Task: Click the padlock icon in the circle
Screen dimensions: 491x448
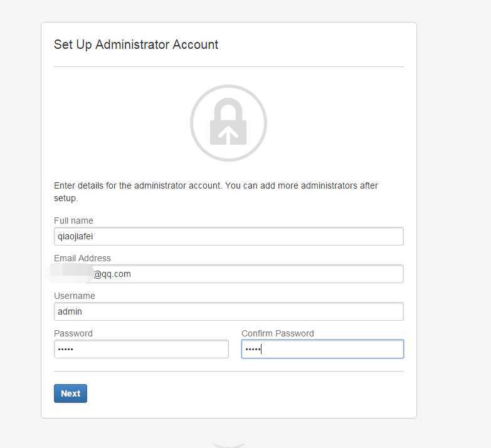Action: pos(228,122)
